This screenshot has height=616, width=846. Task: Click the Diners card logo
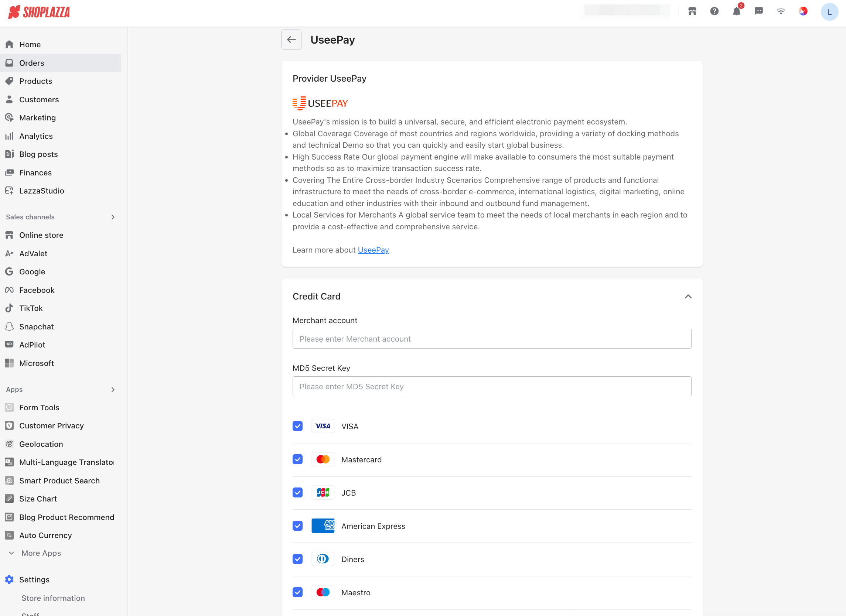click(x=323, y=559)
